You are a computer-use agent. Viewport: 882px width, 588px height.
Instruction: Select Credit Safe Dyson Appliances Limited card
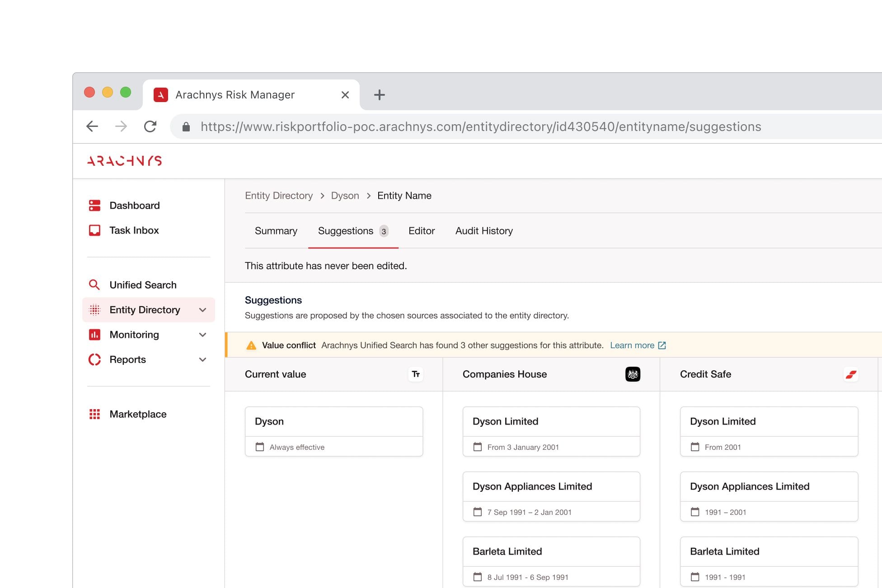point(769,496)
